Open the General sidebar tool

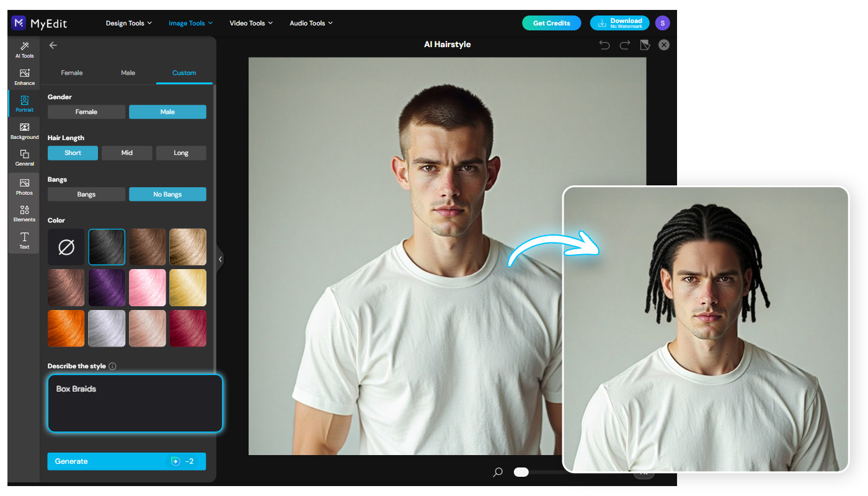pos(25,157)
